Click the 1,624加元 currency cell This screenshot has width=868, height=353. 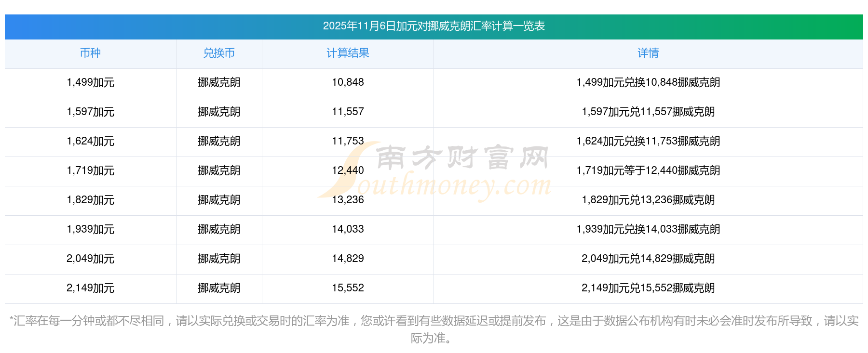[90, 142]
